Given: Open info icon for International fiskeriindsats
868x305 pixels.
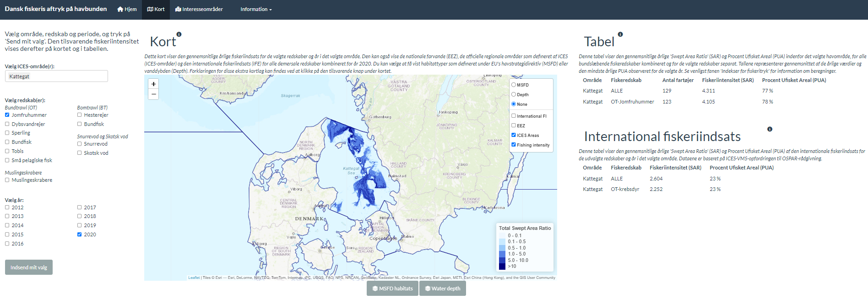Looking at the screenshot, I should click(770, 129).
